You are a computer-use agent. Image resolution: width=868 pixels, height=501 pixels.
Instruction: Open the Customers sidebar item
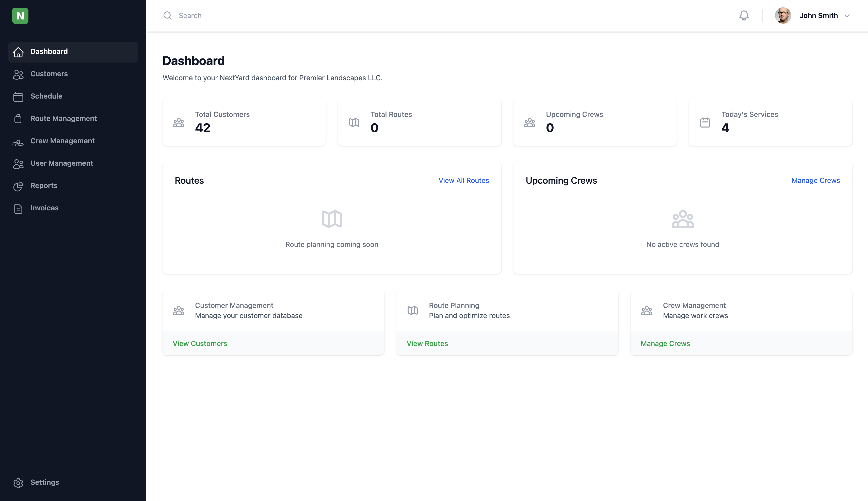(49, 74)
